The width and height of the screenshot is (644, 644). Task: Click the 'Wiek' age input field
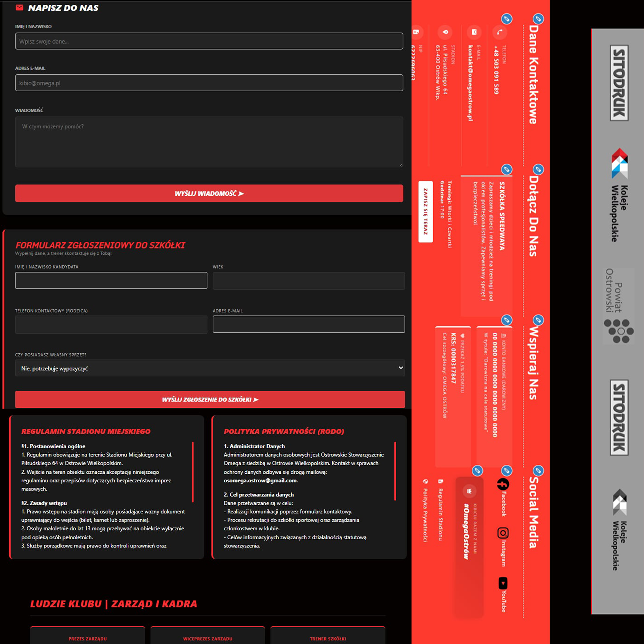309,281
